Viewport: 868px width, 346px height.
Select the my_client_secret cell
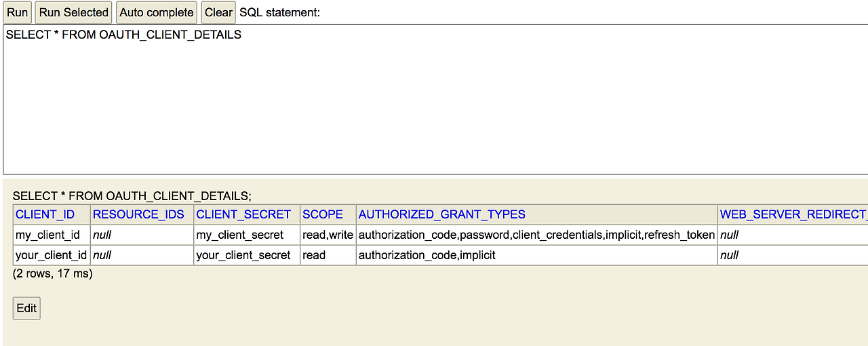click(x=247, y=235)
